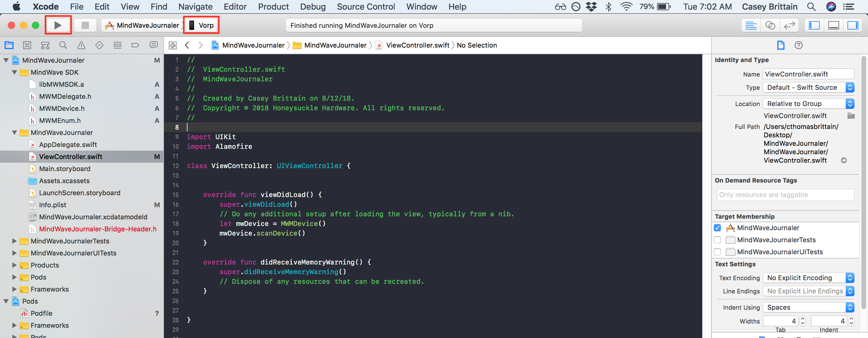Image resolution: width=868 pixels, height=338 pixels.
Task: Show the Version editor
Action: tap(789, 25)
